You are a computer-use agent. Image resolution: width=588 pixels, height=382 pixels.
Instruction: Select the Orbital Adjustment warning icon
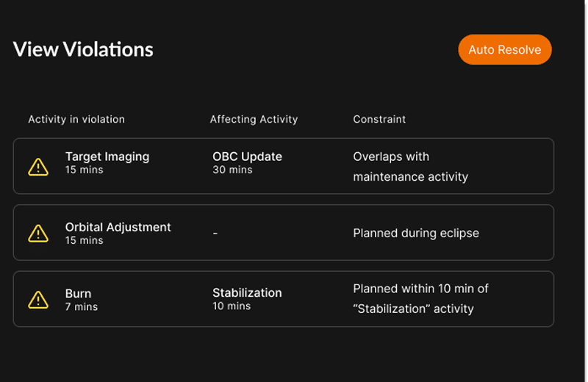click(38, 234)
